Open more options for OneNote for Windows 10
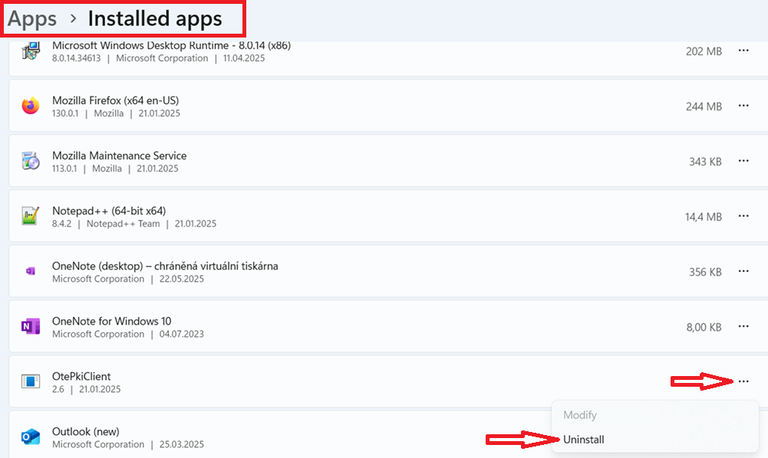Screen dimensions: 768x458 (x=743, y=326)
